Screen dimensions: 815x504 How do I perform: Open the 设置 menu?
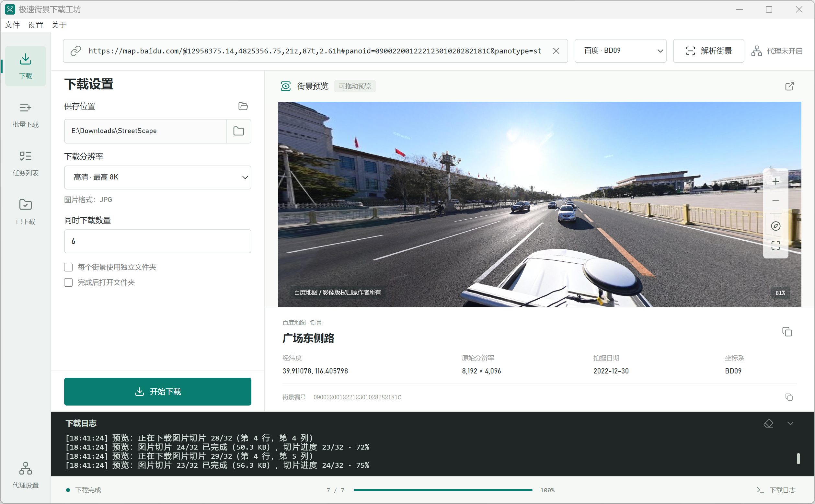[x=36, y=25]
